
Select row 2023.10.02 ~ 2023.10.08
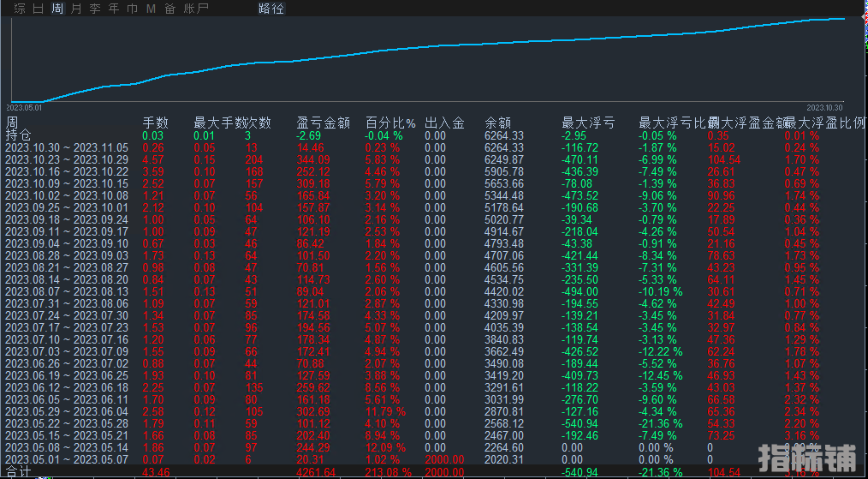[67, 195]
